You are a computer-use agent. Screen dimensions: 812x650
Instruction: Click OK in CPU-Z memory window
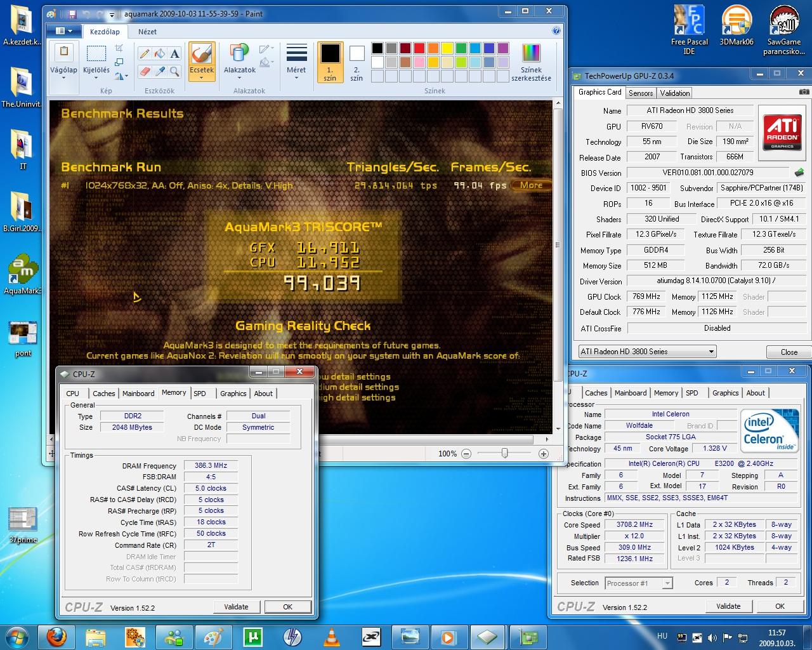[x=287, y=607]
